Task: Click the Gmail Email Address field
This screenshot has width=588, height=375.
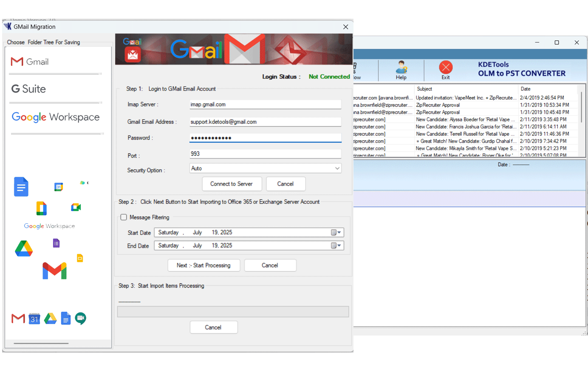Action: (x=265, y=122)
